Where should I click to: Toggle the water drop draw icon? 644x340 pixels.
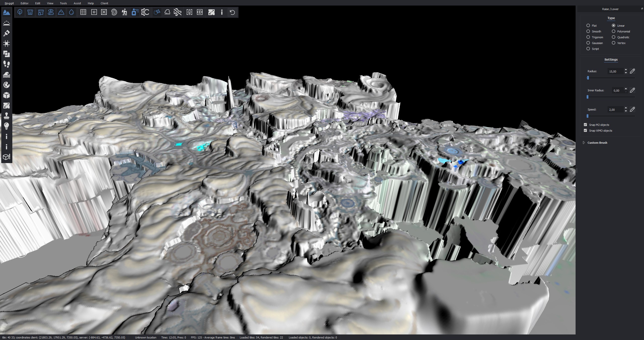(x=71, y=12)
